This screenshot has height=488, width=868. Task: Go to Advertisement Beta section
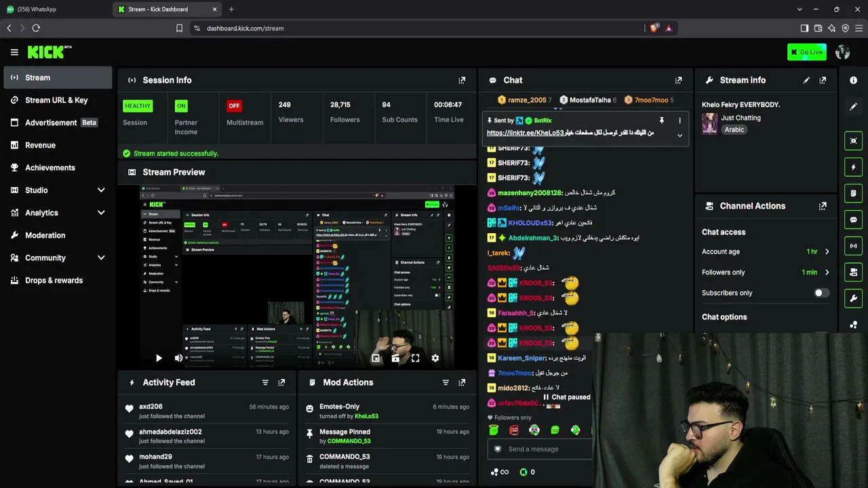58,123
